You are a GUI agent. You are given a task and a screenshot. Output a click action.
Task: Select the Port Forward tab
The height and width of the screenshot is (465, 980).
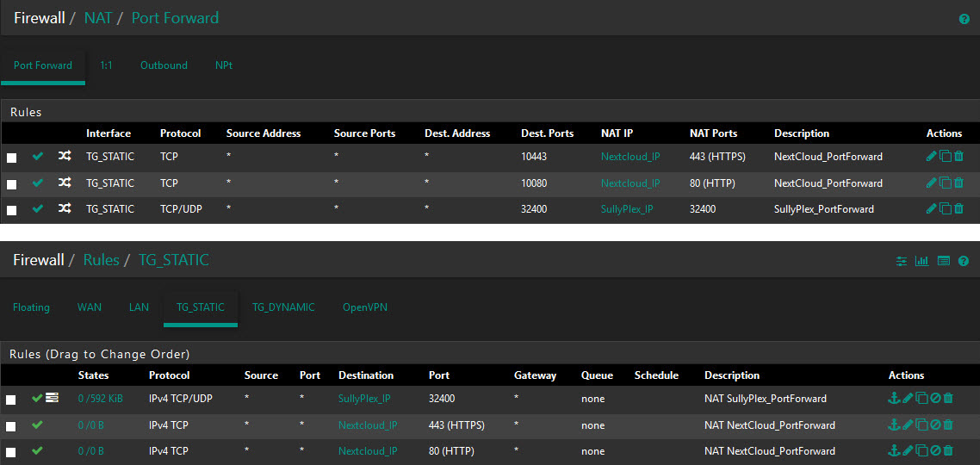(43, 65)
